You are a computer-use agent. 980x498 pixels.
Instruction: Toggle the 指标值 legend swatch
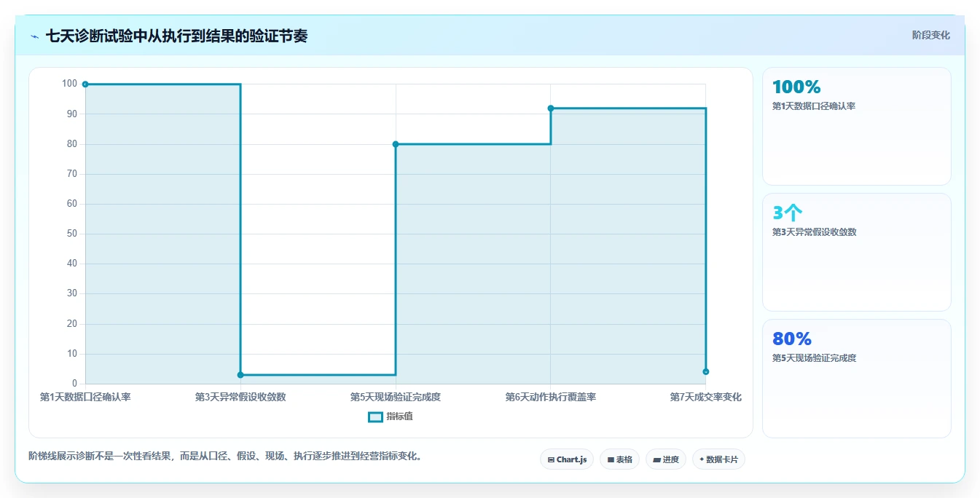375,417
